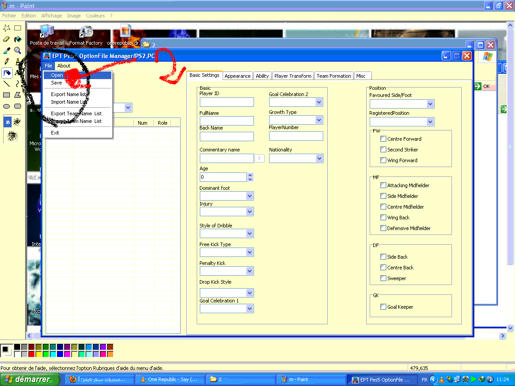Pick the Fill With Color bucket tool
The width and height of the screenshot is (515, 386).
[x=17, y=39]
